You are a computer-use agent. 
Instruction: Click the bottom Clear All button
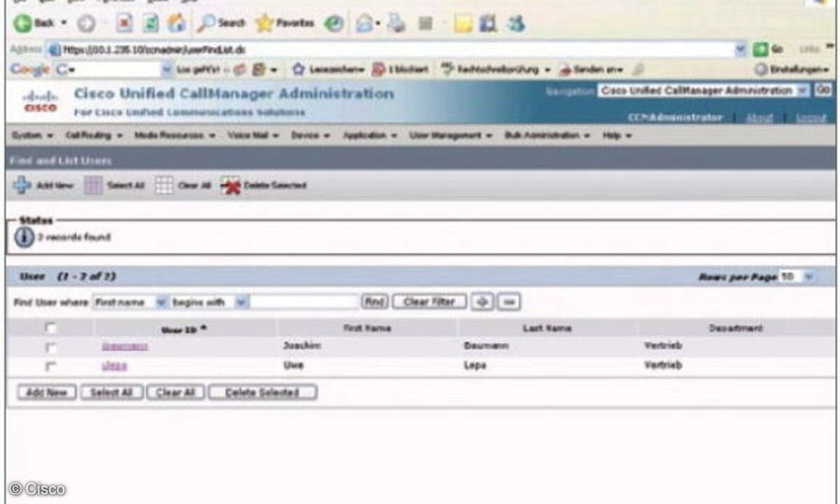coord(175,393)
